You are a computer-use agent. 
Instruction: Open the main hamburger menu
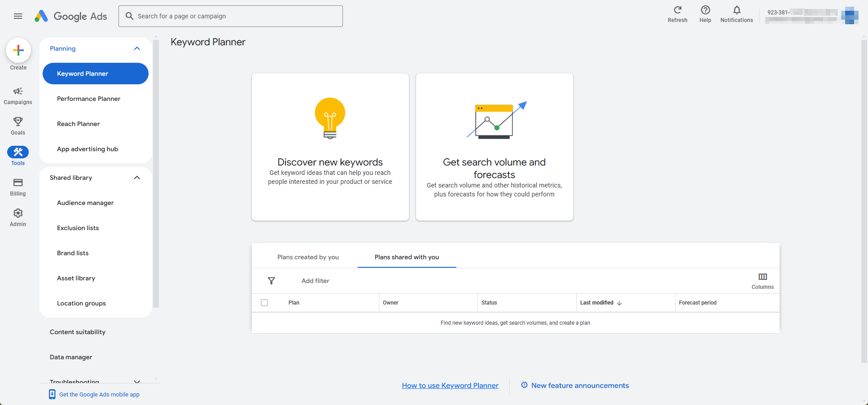click(18, 16)
